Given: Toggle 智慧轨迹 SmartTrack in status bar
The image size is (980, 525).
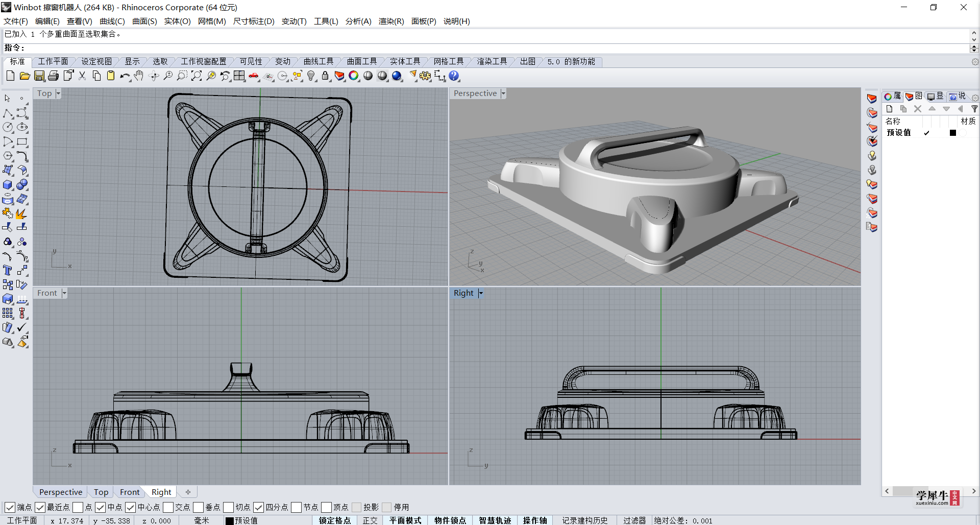Looking at the screenshot, I should coord(495,520).
